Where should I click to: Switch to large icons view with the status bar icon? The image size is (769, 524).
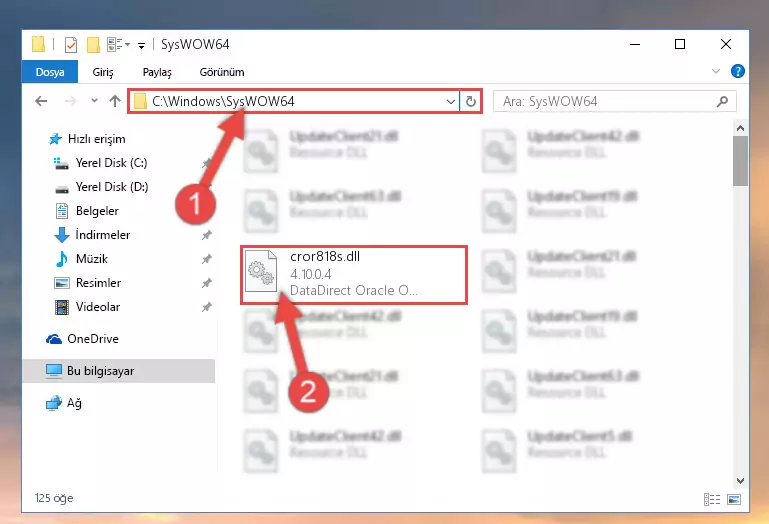coord(734,499)
